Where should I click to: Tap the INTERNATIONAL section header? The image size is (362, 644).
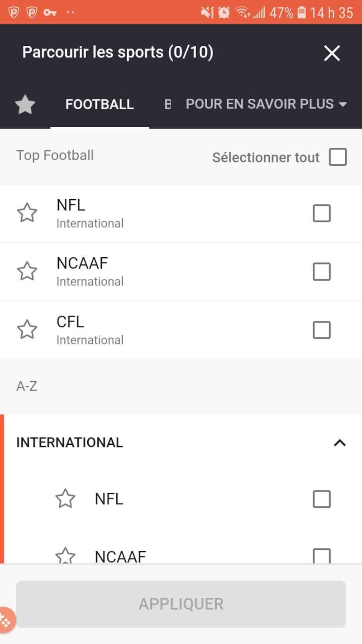point(70,442)
